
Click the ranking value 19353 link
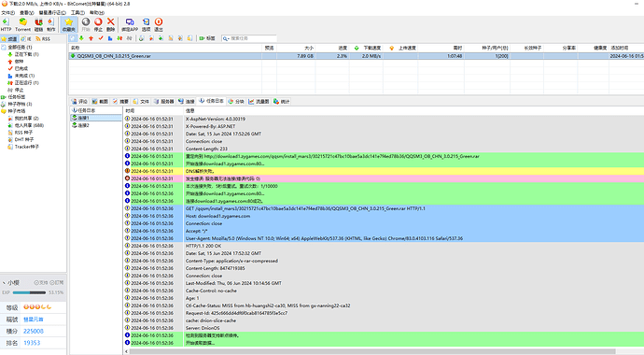pos(32,343)
